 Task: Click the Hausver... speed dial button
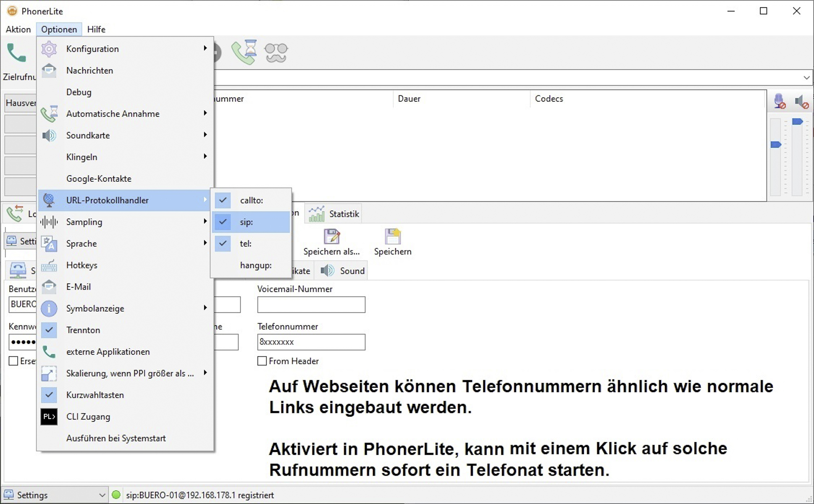point(21,103)
